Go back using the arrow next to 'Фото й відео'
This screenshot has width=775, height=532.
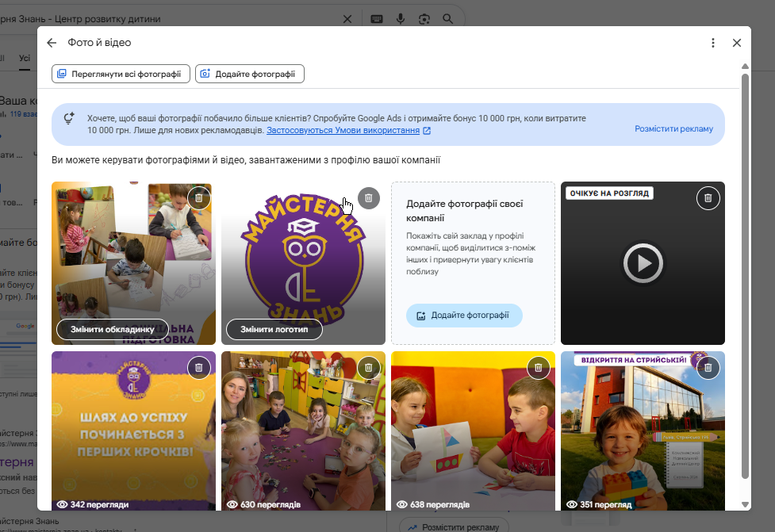[52, 43]
